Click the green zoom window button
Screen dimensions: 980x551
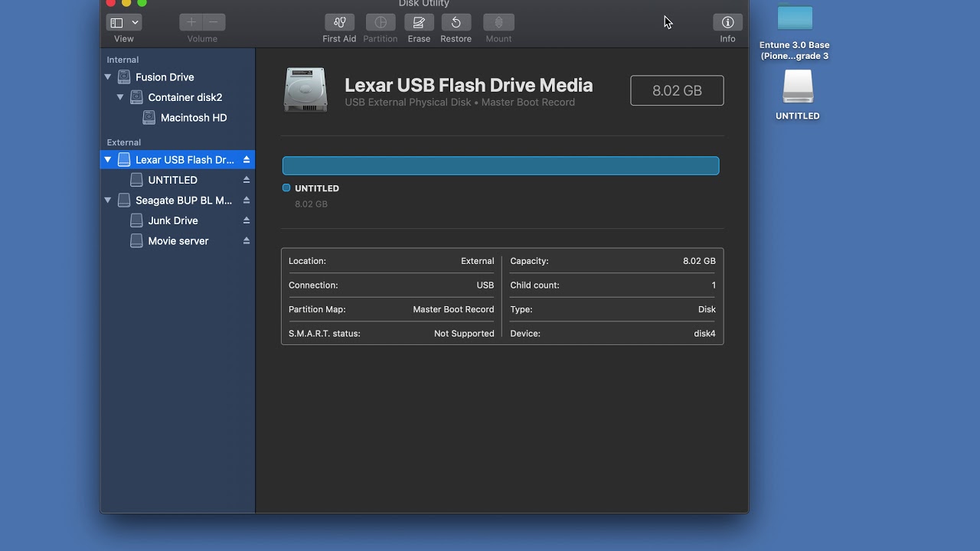tap(142, 3)
